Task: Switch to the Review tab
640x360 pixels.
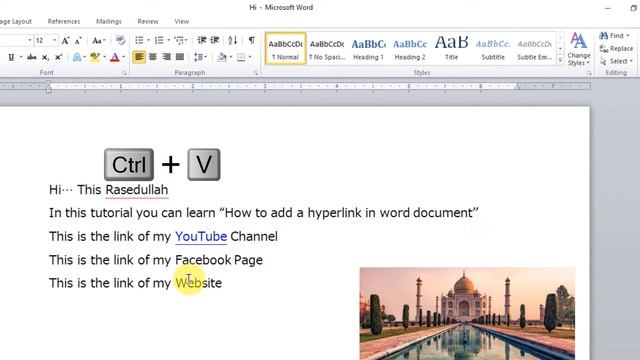Action: coord(148,21)
